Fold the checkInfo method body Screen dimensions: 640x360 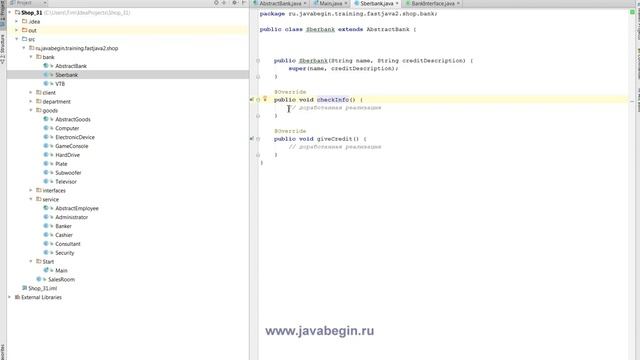258,100
